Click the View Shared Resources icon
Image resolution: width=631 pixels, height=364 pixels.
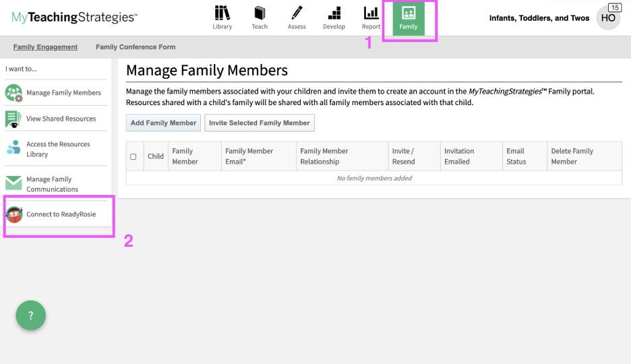pos(13,119)
